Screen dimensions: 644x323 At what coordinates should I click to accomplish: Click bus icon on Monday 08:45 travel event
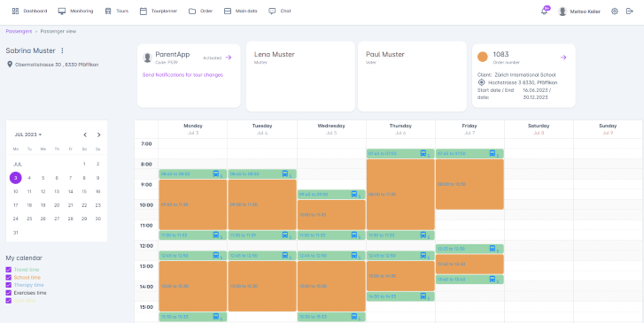coord(216,174)
